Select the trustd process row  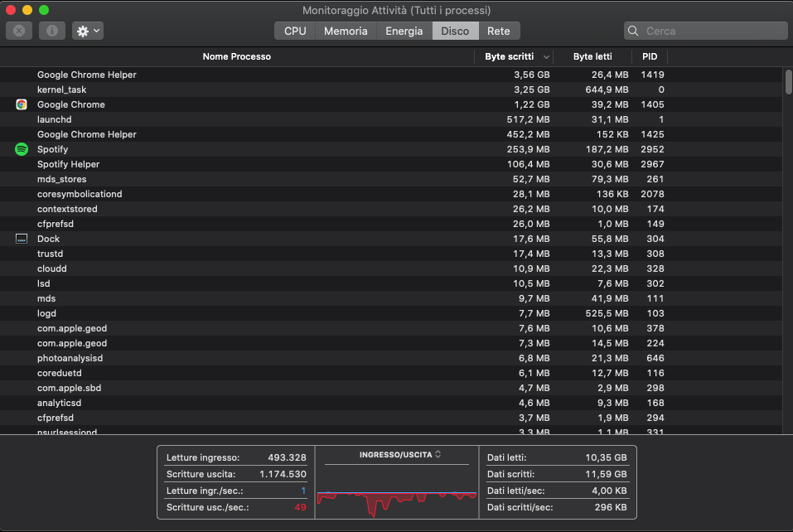point(391,254)
